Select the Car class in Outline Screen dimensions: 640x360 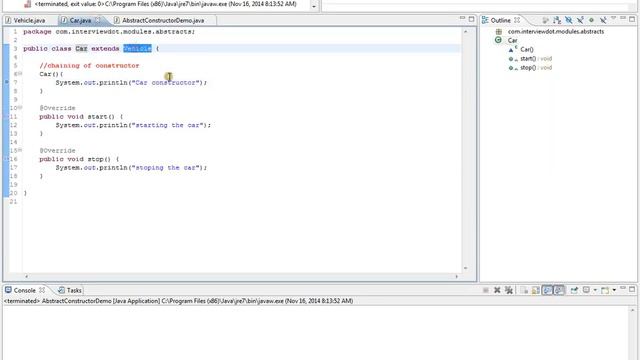(512, 40)
